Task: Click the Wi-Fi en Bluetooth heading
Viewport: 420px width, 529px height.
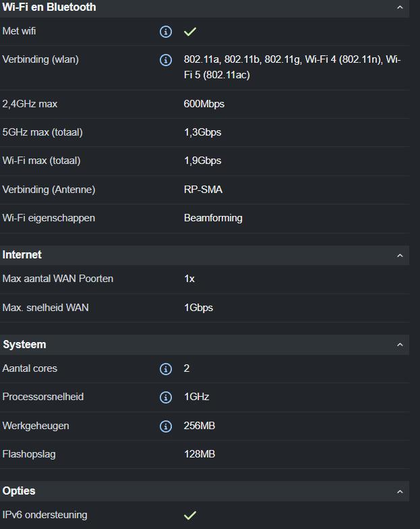Action: (x=49, y=7)
